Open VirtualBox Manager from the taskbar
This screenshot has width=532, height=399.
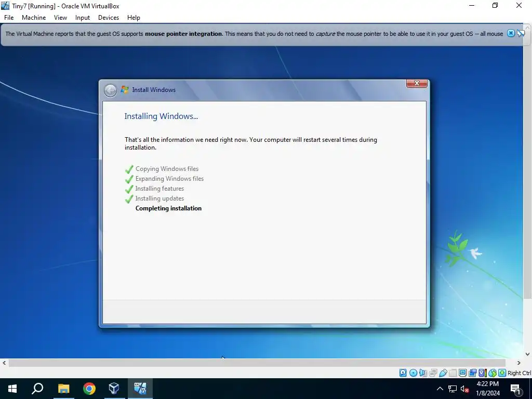(114, 389)
